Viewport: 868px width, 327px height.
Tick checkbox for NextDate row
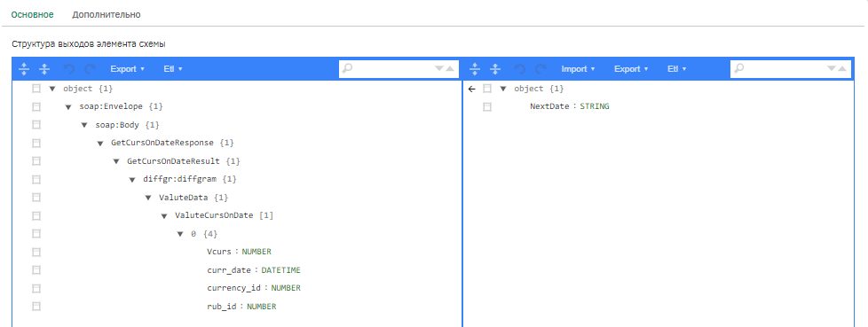[487, 106]
